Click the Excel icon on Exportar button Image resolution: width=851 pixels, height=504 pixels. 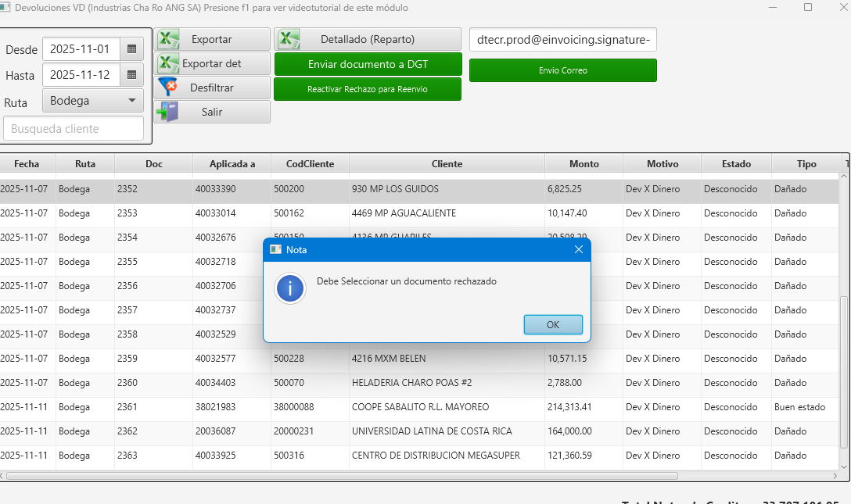169,40
